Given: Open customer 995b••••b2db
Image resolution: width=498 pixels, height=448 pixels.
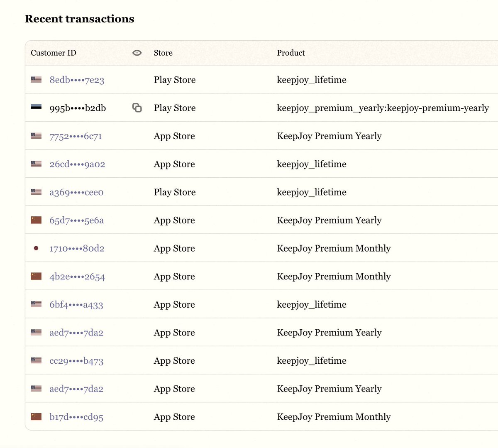Looking at the screenshot, I should [x=78, y=108].
